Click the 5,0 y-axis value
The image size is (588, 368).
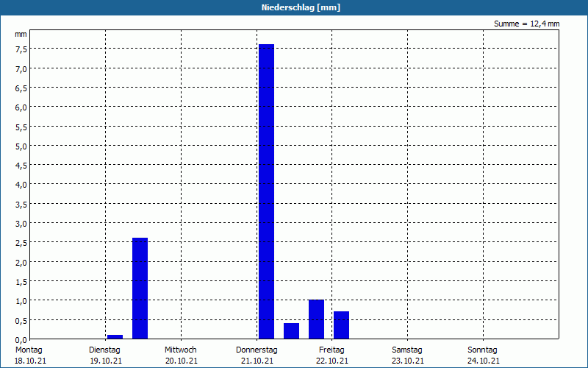(x=21, y=146)
